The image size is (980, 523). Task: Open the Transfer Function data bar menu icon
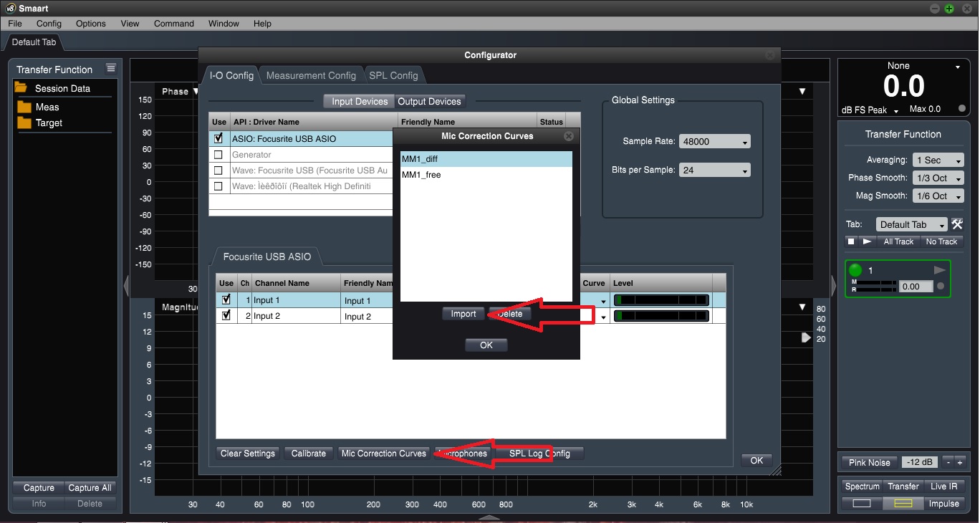tap(111, 69)
